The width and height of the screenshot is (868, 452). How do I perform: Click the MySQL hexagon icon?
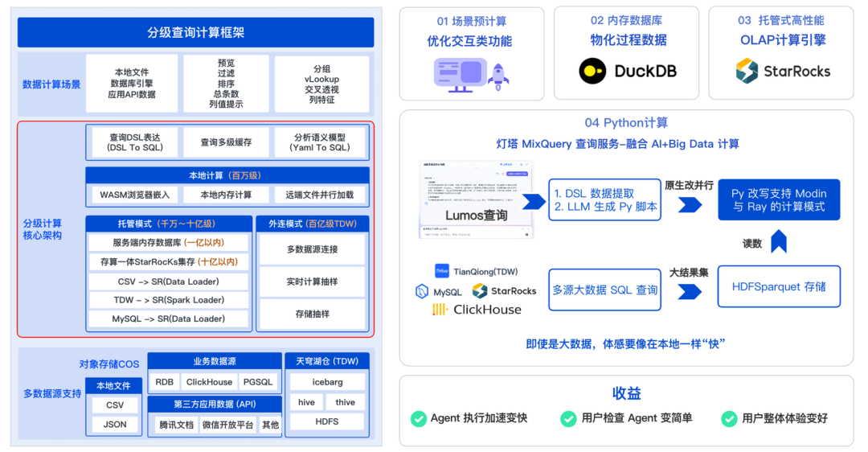click(x=422, y=291)
